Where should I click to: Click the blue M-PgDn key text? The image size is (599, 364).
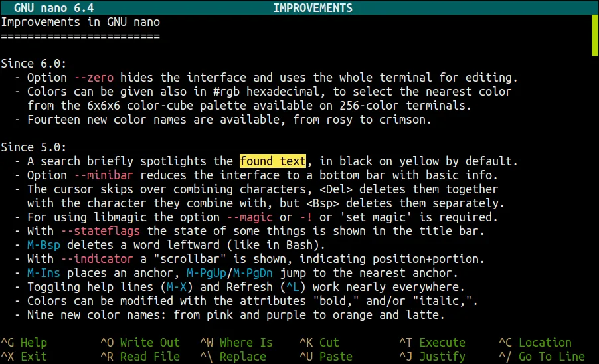253,273
